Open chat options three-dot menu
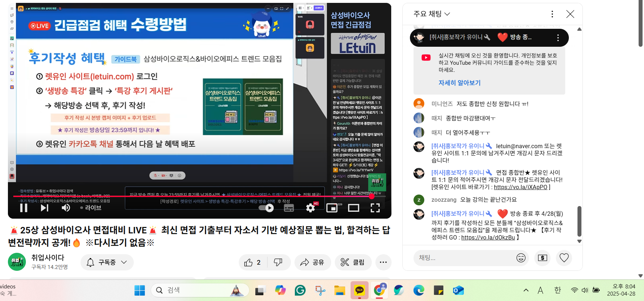This screenshot has width=644, height=301. (552, 14)
